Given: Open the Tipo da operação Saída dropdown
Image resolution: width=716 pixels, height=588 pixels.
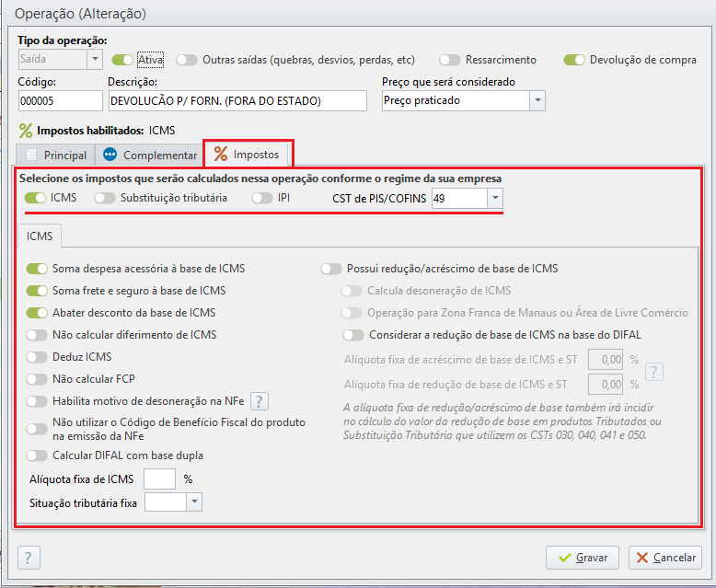Looking at the screenshot, I should pos(95,59).
